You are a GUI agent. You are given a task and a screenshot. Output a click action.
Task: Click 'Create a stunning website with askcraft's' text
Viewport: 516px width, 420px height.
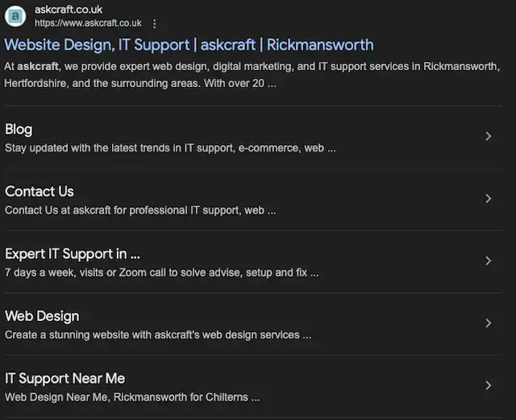point(158,335)
